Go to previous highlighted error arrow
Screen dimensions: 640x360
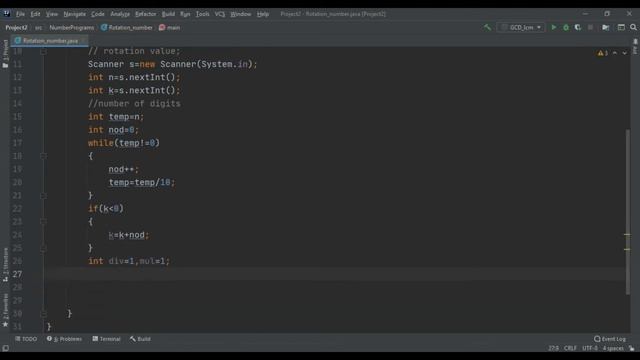[x=615, y=53]
